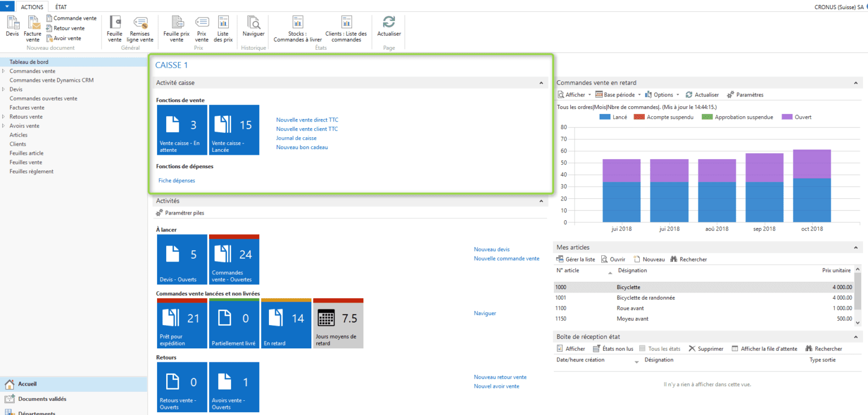Collapse the Activité caisse section
Image resolution: width=868 pixels, height=415 pixels.
540,82
